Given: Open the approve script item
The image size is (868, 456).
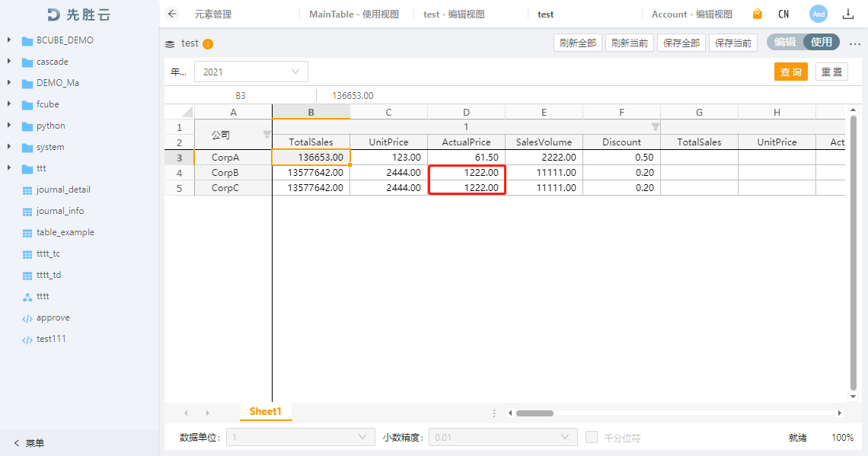Looking at the screenshot, I should pos(53,317).
